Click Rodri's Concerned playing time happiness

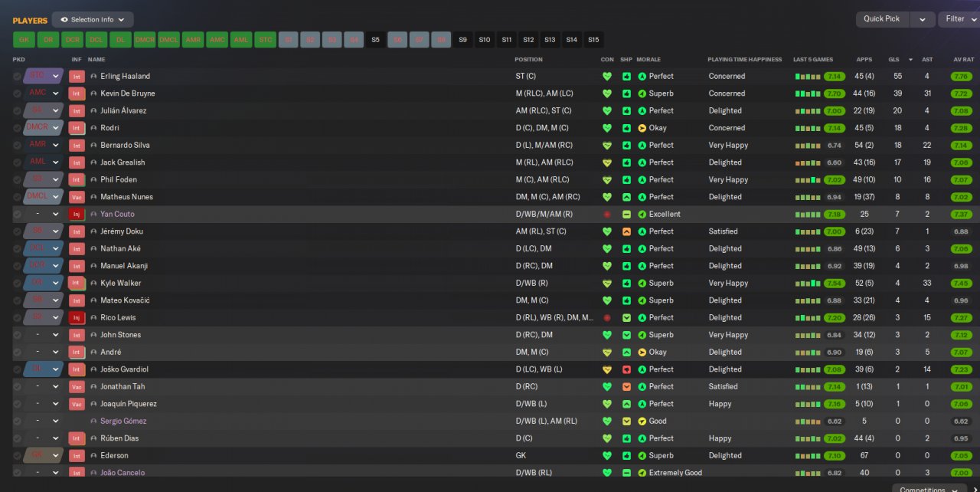click(x=727, y=128)
